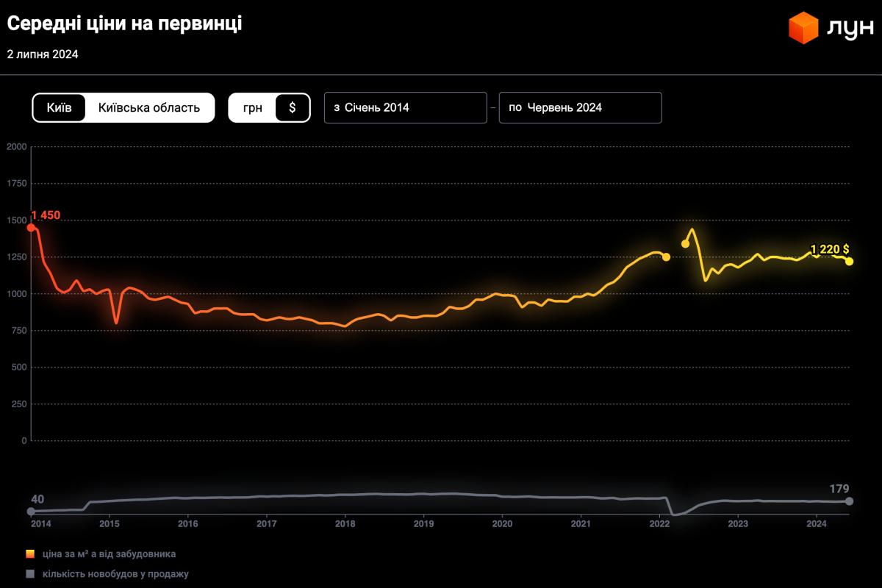Switch currency to грн
Image resolution: width=882 pixels, height=588 pixels.
(x=253, y=107)
